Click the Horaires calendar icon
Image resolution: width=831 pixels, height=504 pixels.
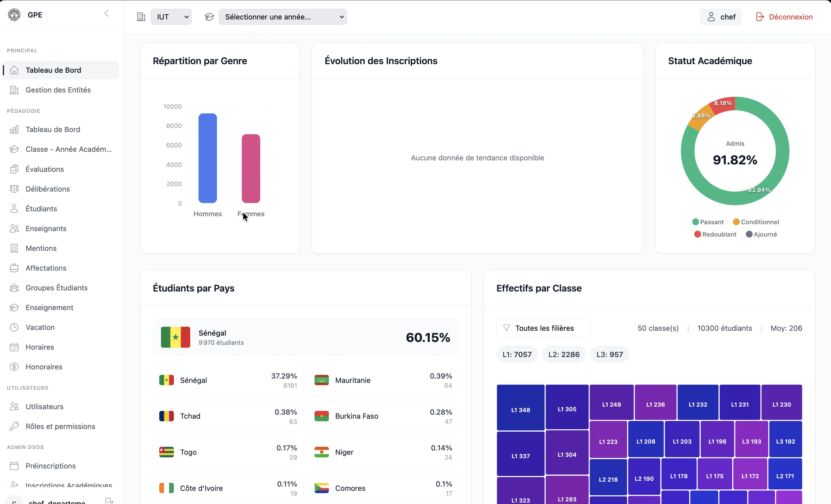click(14, 347)
